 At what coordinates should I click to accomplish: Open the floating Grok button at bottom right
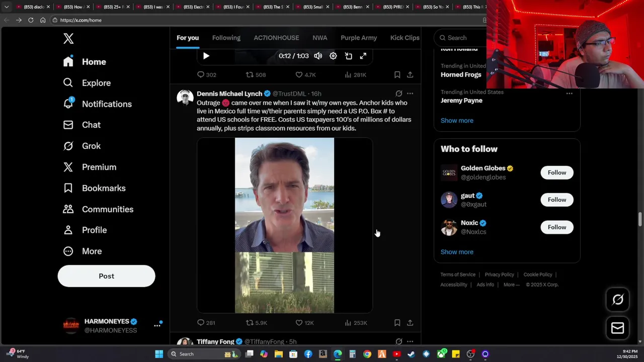(618, 300)
